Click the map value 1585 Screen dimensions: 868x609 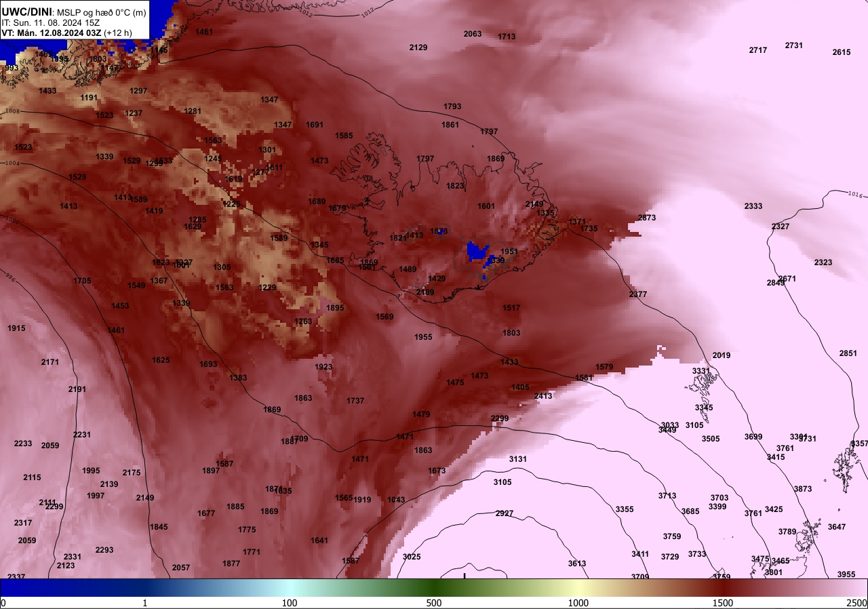pyautogui.click(x=344, y=136)
